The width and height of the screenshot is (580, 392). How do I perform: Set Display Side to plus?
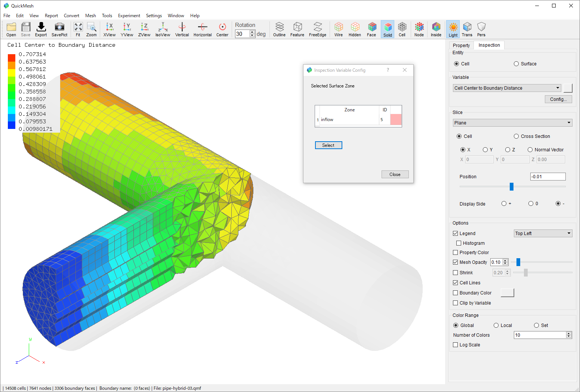[504, 204]
